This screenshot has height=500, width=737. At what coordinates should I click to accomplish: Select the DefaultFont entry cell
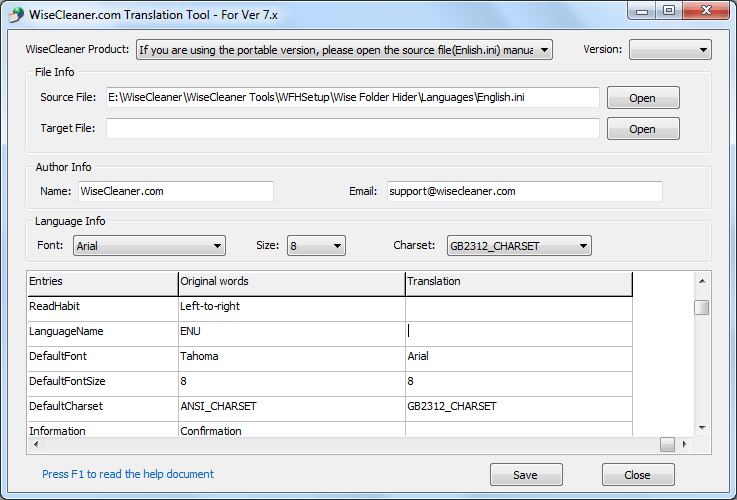coord(103,359)
